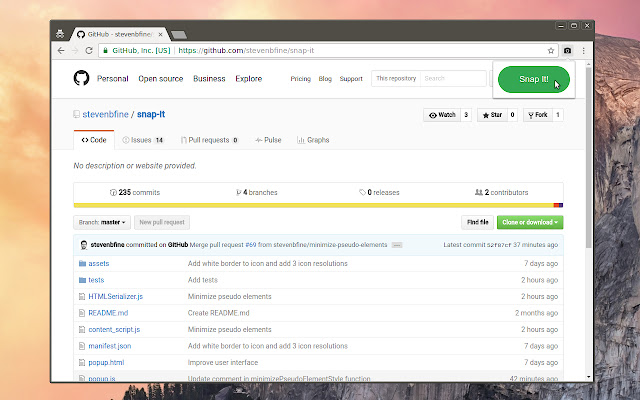Open the manifest.json file

110,346
